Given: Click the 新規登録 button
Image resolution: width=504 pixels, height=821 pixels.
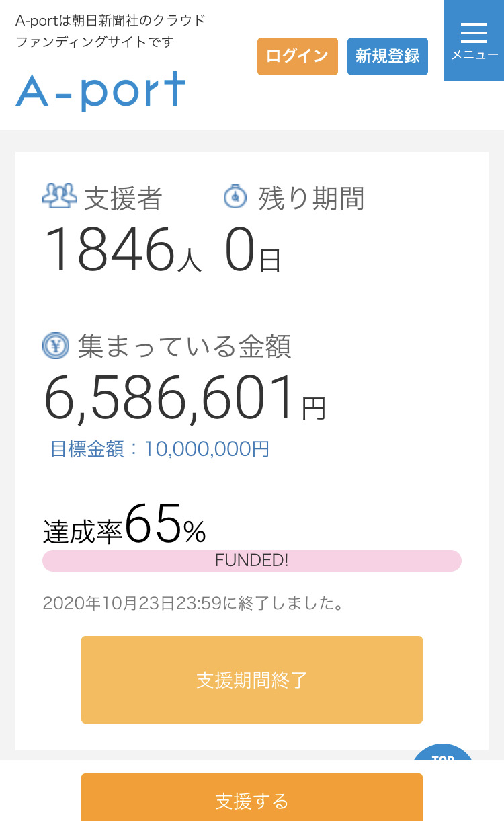Looking at the screenshot, I should click(x=388, y=56).
